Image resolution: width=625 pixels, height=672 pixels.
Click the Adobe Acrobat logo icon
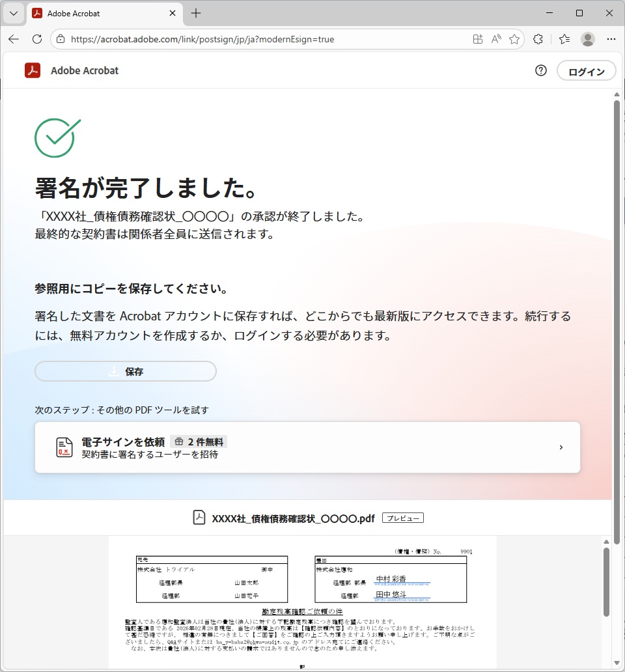33,70
